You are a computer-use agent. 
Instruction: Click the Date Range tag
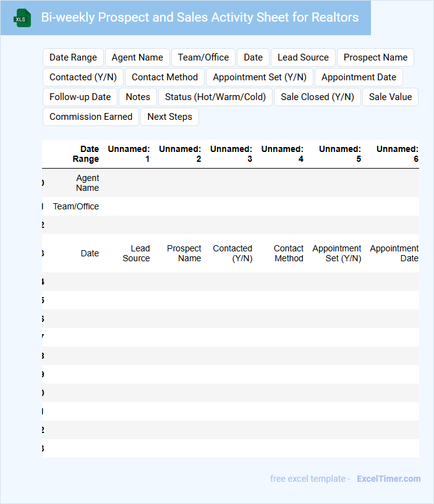click(x=73, y=57)
